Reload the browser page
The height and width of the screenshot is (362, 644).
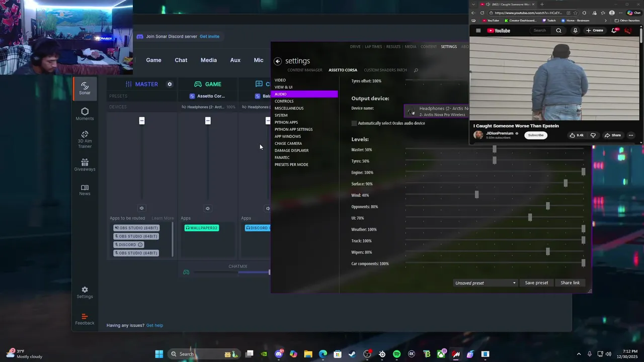pyautogui.click(x=482, y=13)
